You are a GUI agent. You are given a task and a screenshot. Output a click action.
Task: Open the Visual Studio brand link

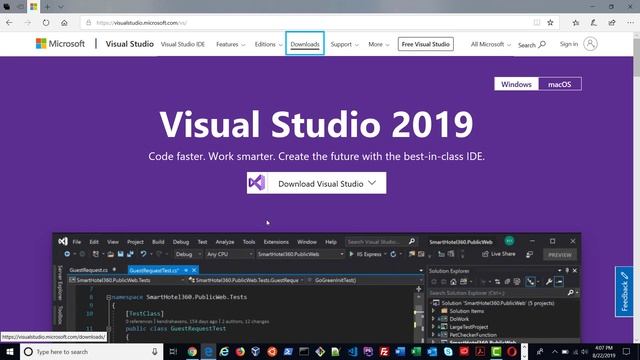click(129, 44)
